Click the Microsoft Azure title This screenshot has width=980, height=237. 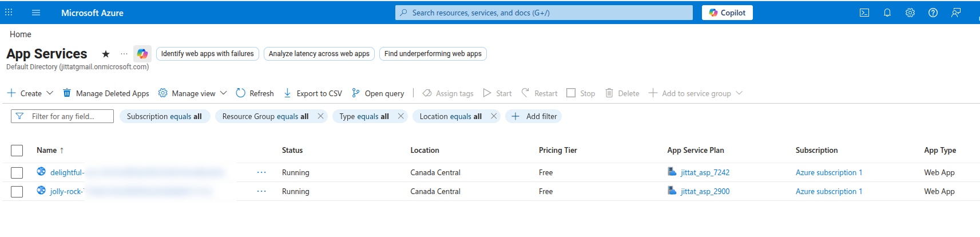92,13
